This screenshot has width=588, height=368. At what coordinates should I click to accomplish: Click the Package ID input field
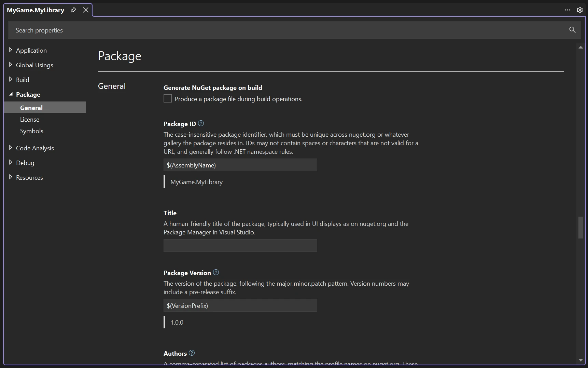click(x=240, y=165)
